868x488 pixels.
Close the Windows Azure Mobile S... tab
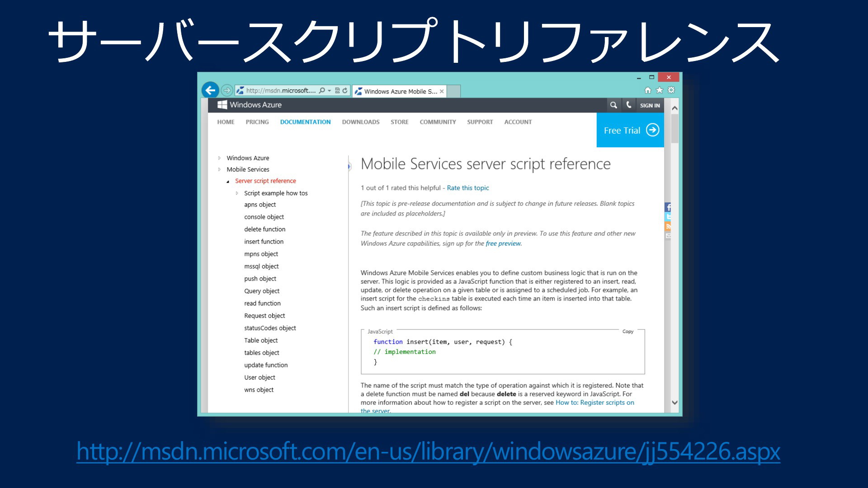click(442, 91)
